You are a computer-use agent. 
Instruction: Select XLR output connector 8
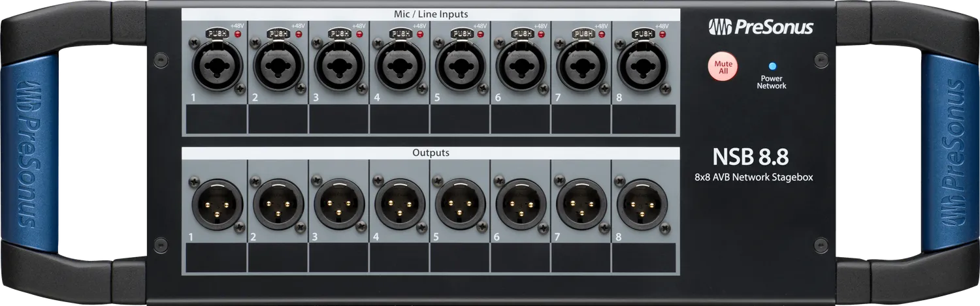642,204
